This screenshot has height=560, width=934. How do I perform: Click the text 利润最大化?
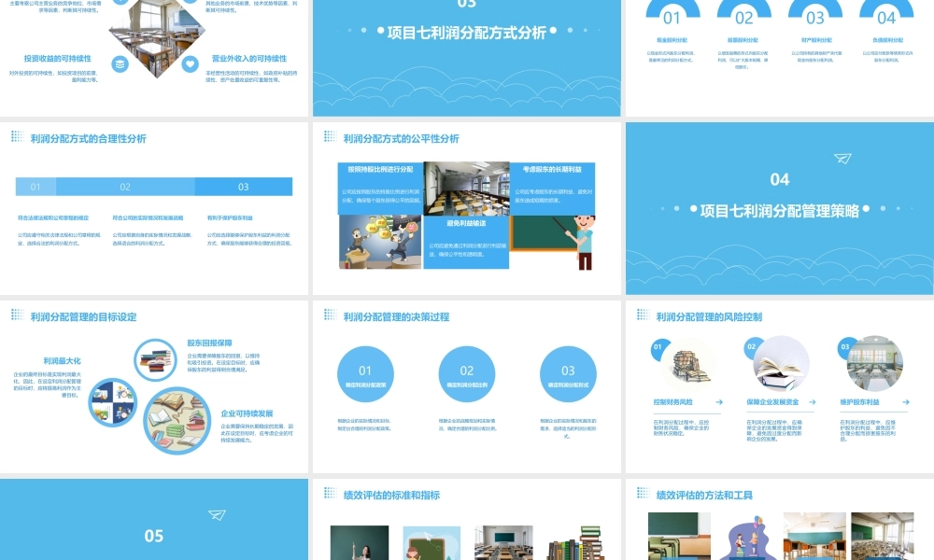point(62,360)
